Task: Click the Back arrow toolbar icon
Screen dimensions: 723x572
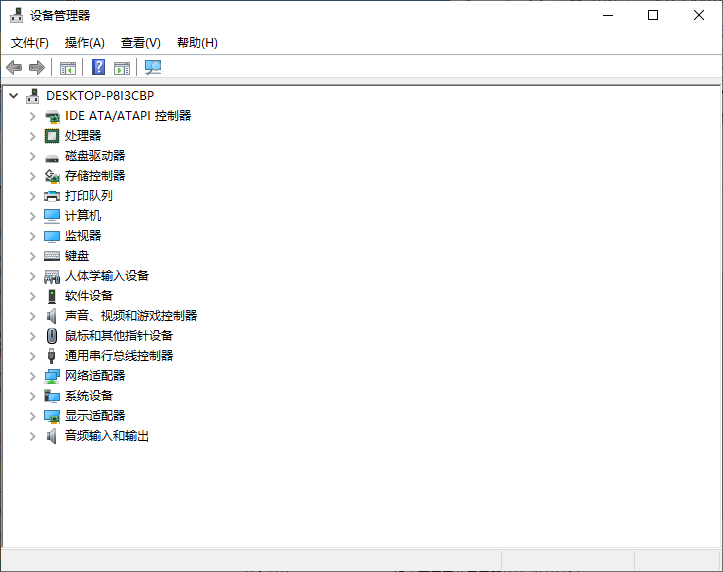Action: point(14,68)
